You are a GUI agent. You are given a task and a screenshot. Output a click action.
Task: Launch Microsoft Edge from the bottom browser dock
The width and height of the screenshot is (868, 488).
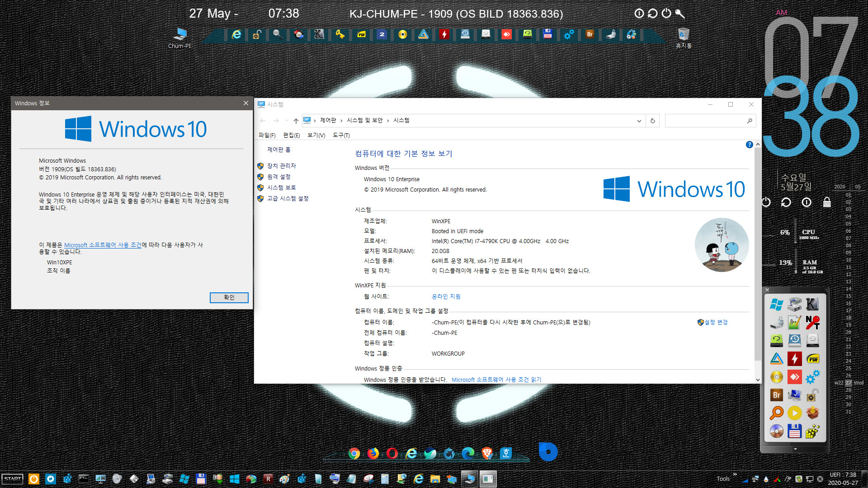click(x=468, y=453)
